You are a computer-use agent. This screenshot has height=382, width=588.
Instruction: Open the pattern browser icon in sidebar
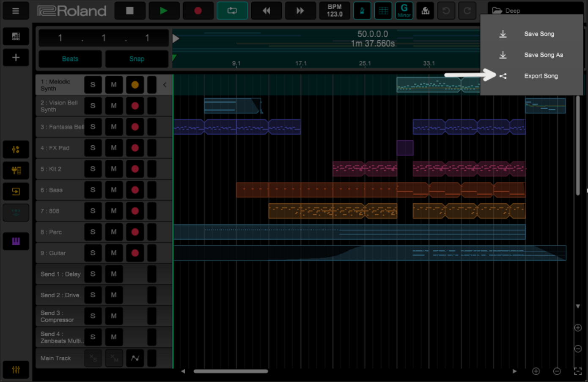[x=16, y=36]
